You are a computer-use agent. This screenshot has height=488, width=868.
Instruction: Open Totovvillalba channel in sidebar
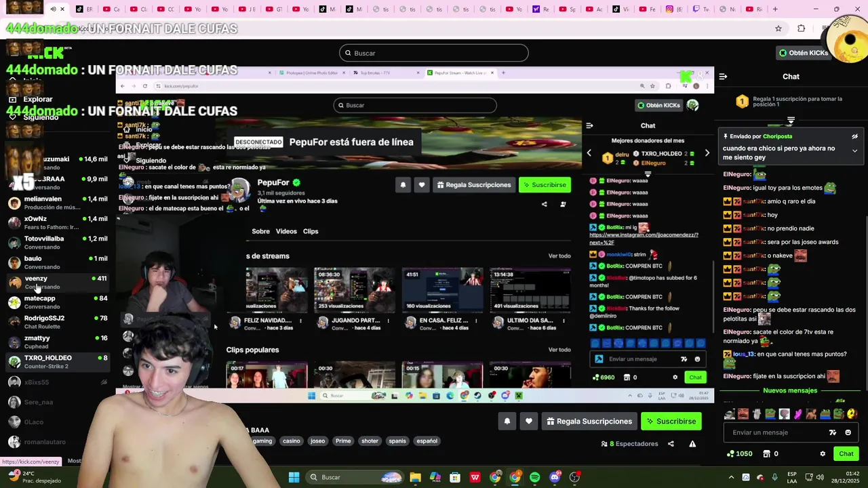(x=58, y=243)
